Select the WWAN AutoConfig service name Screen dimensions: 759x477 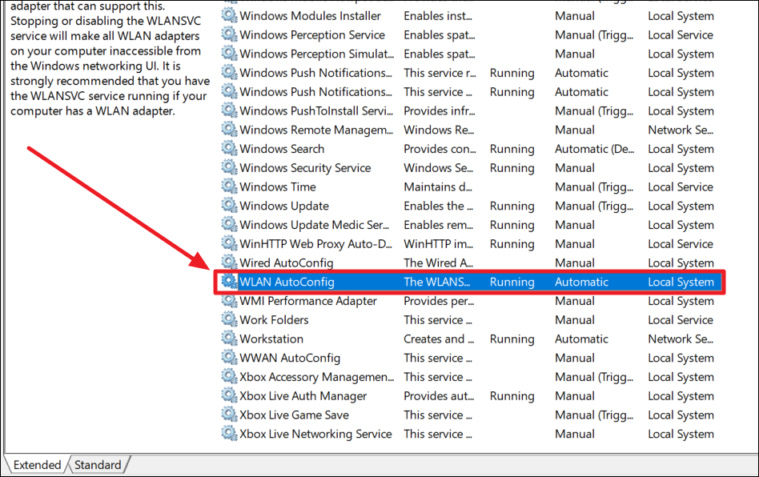(290, 358)
